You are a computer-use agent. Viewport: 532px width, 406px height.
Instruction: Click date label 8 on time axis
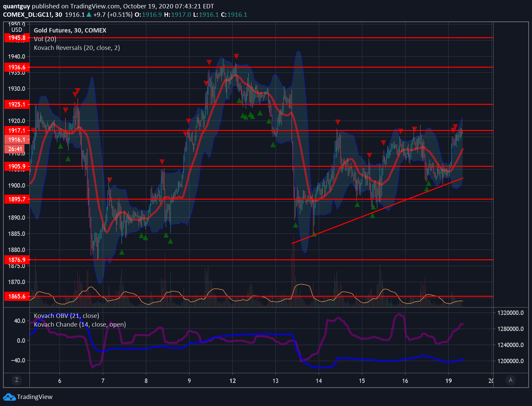(146, 381)
